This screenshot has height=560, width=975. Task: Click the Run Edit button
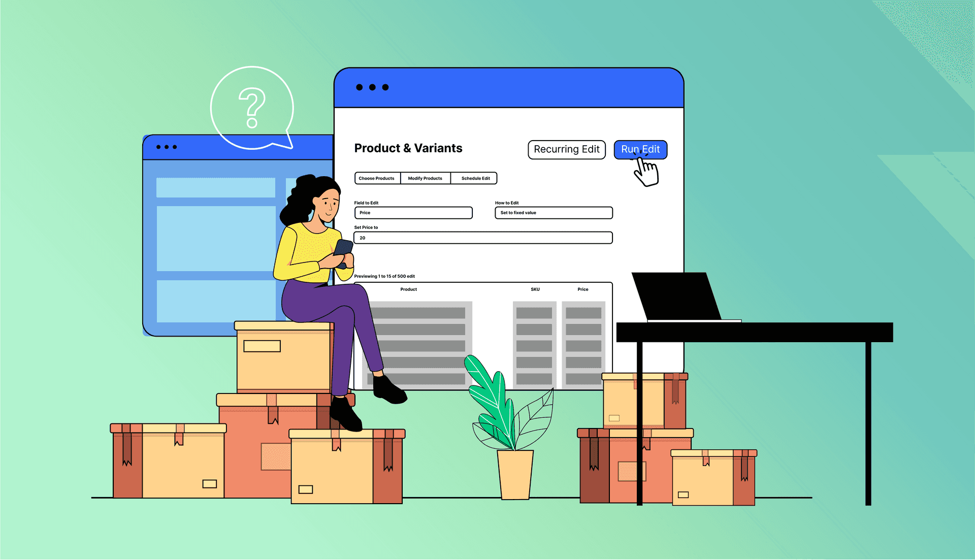(639, 149)
